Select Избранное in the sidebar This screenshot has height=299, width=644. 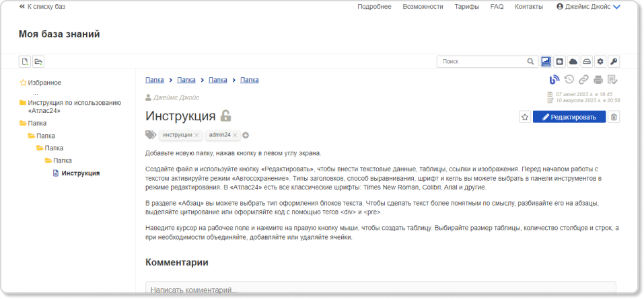click(x=44, y=83)
